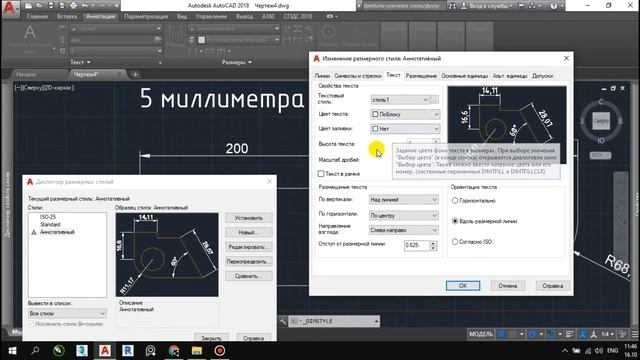640x360 pixels.
Task: Toggle the grid display icon in status bar
Action: click(x=501, y=334)
